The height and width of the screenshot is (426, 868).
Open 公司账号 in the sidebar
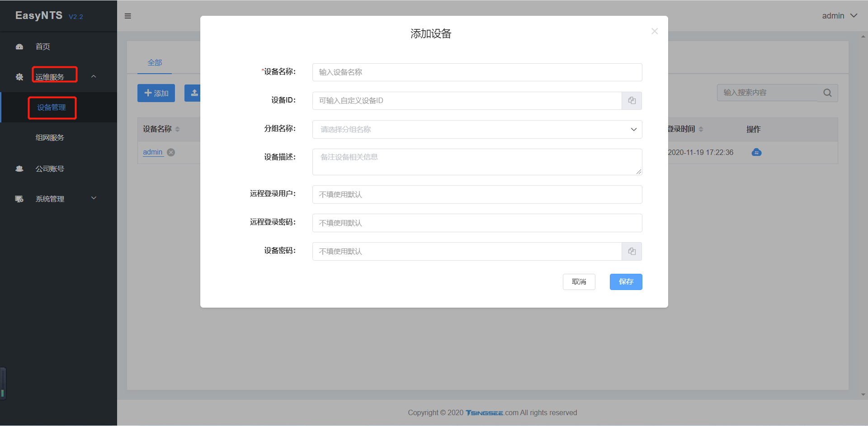tap(50, 169)
